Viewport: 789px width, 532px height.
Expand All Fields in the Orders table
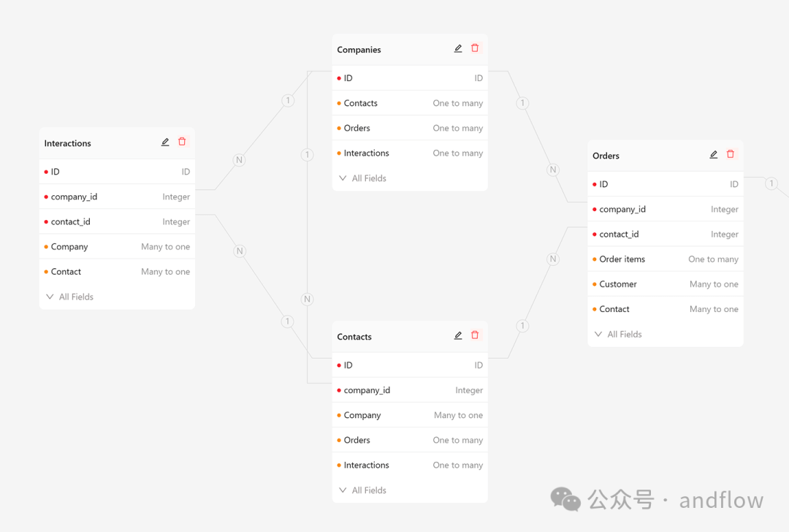[x=618, y=334]
